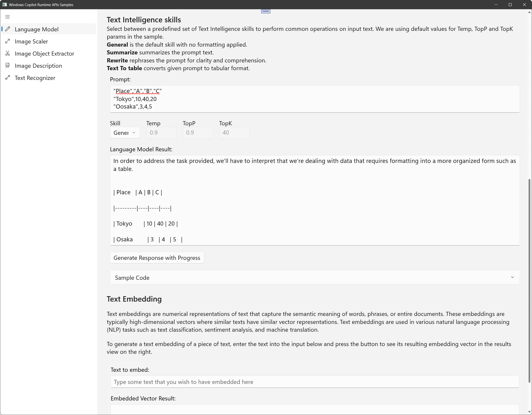Click the hamburger navigation menu icon
Screen dimensions: 532x415
tap(8, 17)
